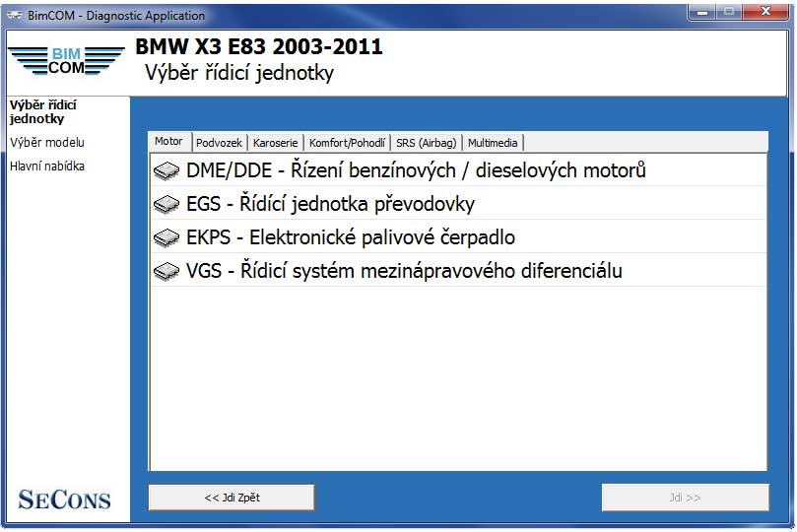Screen dimensions: 797x532
Task: Minimize the BimCOM window
Action: pyautogui.click(x=702, y=12)
